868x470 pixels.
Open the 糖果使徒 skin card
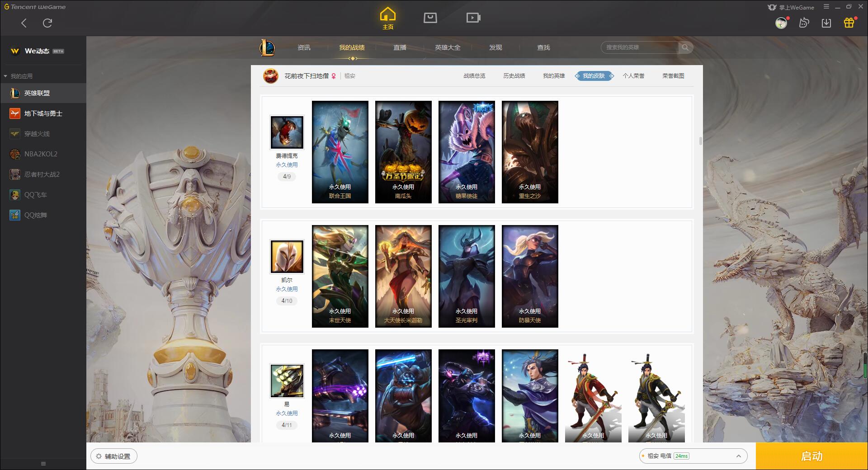[x=467, y=152]
